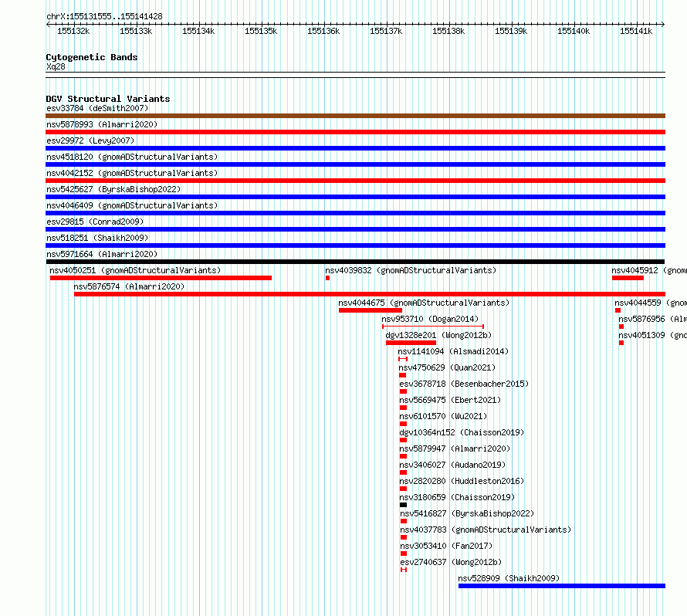Click the nsv5876956 small red marker
Viewport: 687px width, 616px height.
click(x=621, y=327)
